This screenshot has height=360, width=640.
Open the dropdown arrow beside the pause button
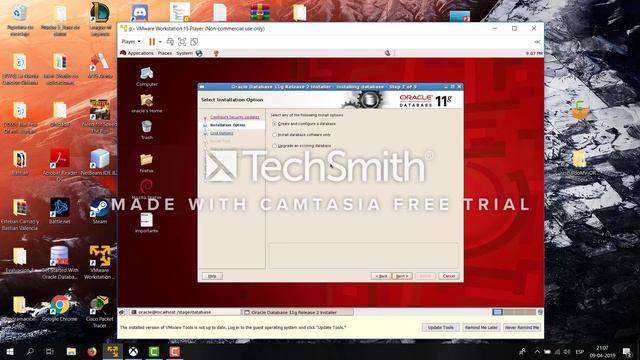[x=160, y=42]
